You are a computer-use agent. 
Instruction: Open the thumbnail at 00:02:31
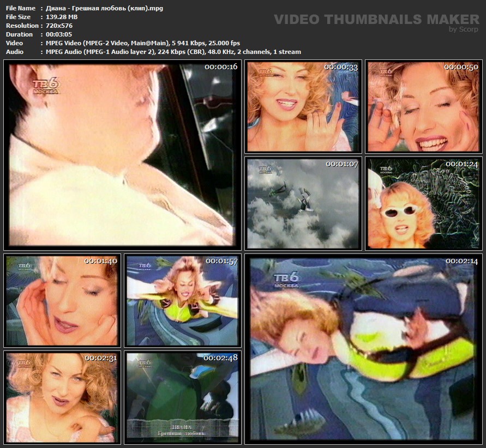[62, 397]
